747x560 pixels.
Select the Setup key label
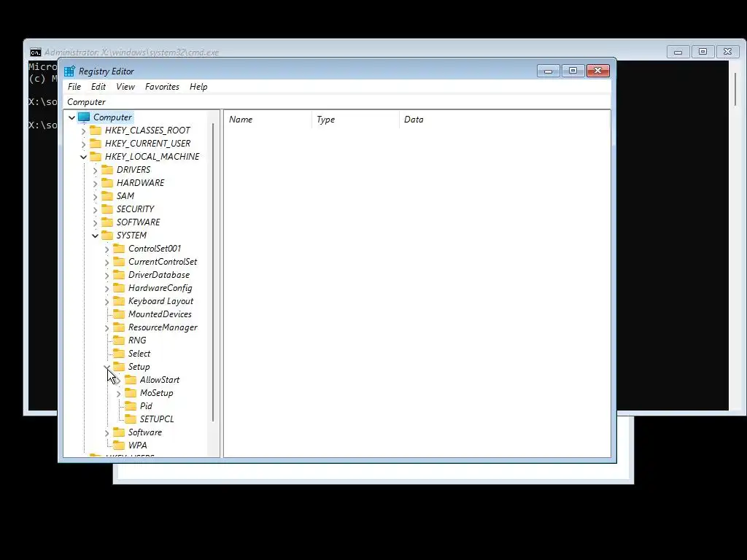click(x=139, y=367)
